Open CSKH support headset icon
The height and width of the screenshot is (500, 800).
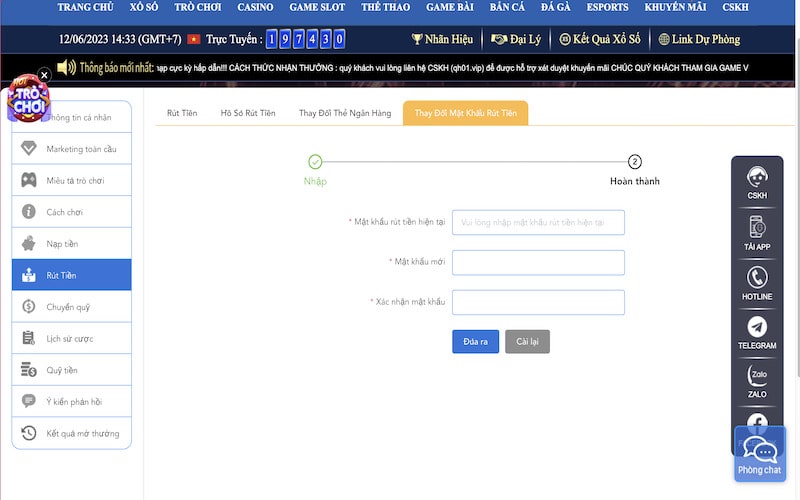coord(757,178)
